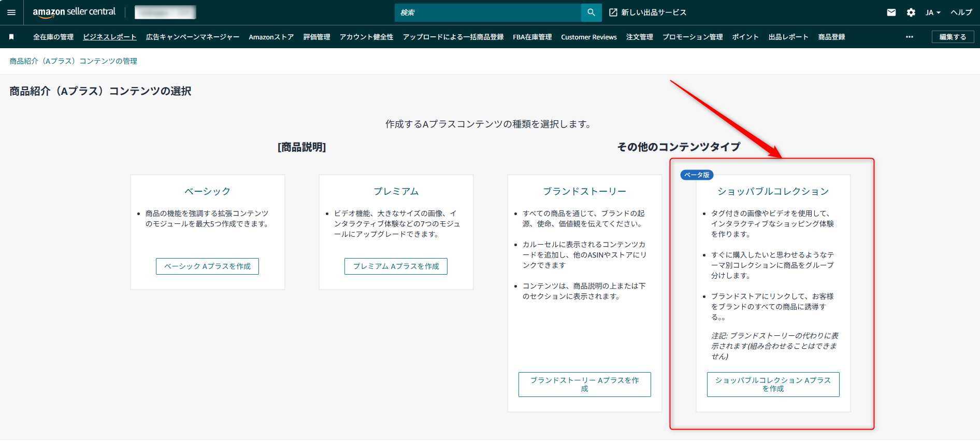Open 新しい出品サービス external link
The width and height of the screenshot is (980, 441).
coord(647,12)
